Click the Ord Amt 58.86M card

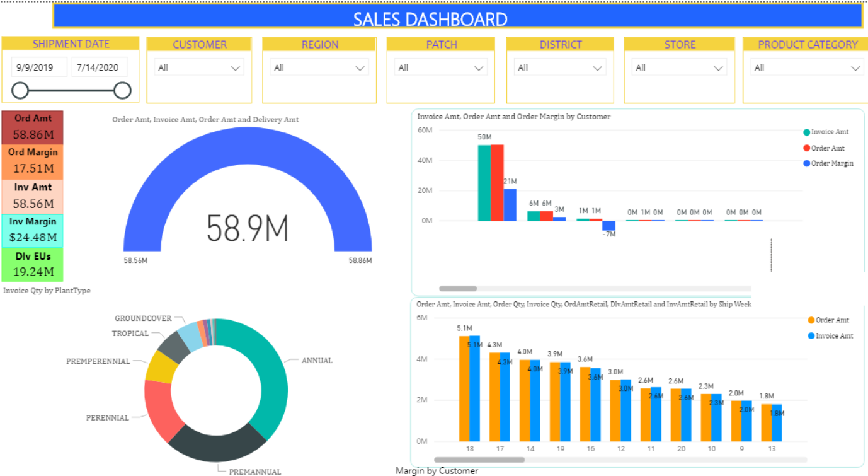click(x=32, y=127)
